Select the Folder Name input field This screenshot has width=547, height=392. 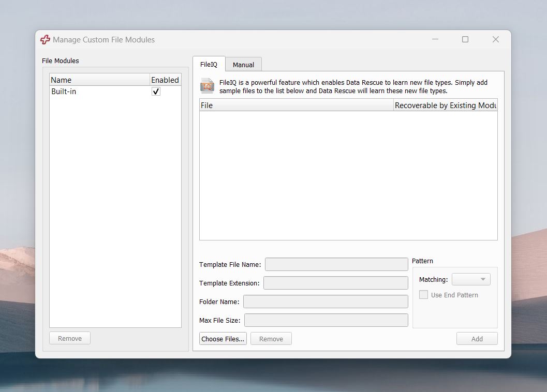point(326,301)
